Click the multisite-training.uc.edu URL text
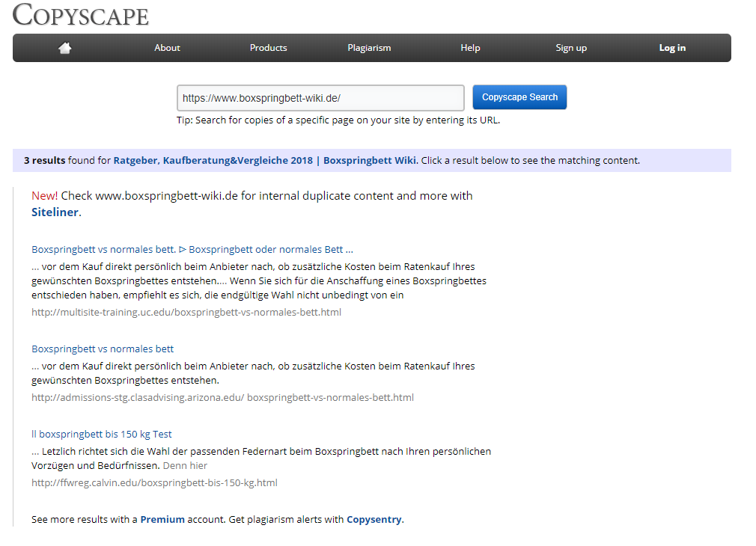This screenshot has width=756, height=546. 186,313
